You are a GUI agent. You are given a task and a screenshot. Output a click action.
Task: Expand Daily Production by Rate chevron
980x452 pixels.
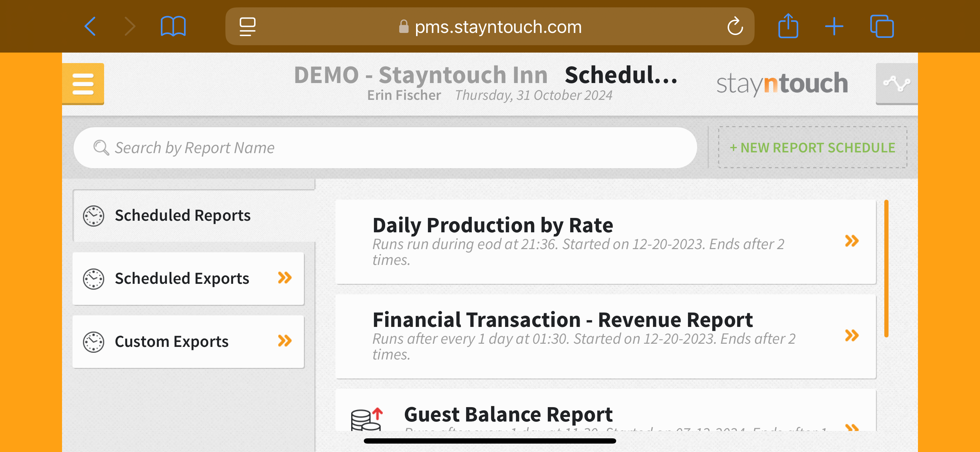click(851, 241)
